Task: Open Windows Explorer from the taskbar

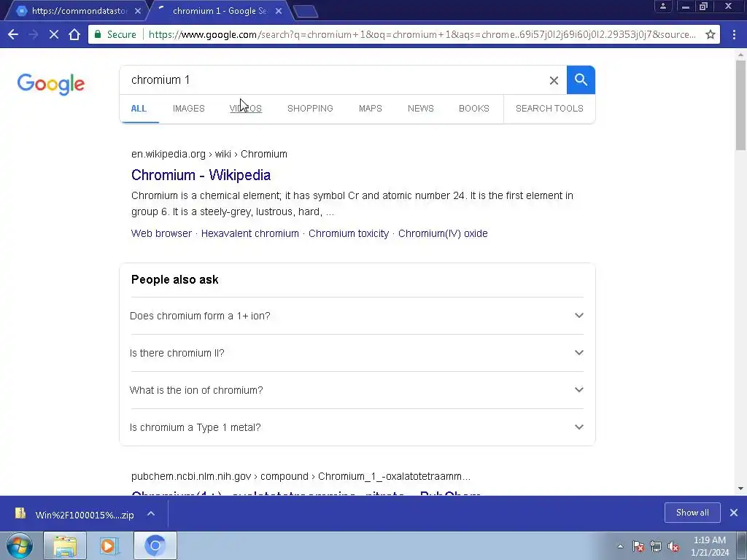Action: click(x=65, y=545)
